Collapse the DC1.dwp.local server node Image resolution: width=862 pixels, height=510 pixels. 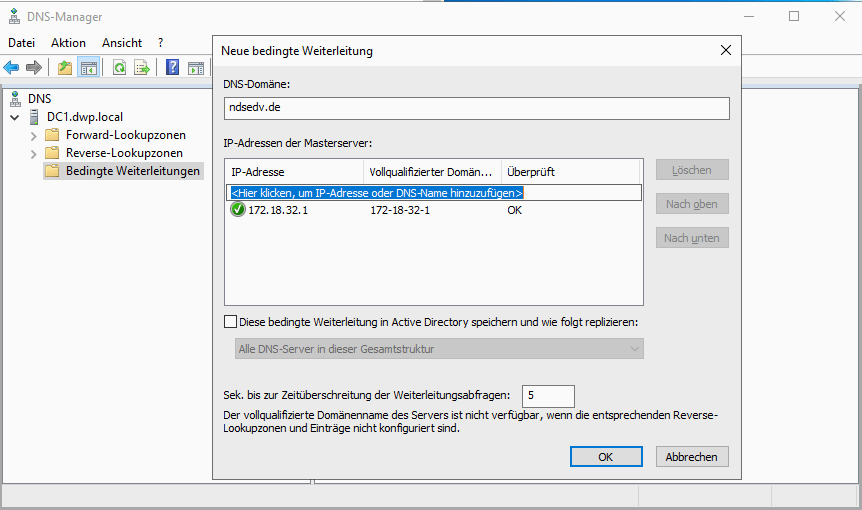(x=14, y=117)
